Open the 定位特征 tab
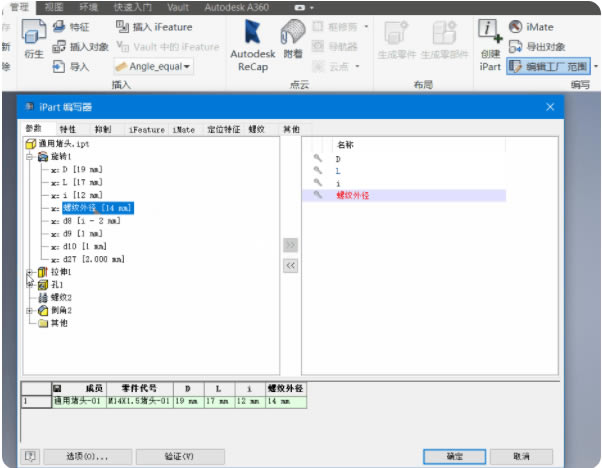Screen dimensions: 602x468 [x=223, y=129]
